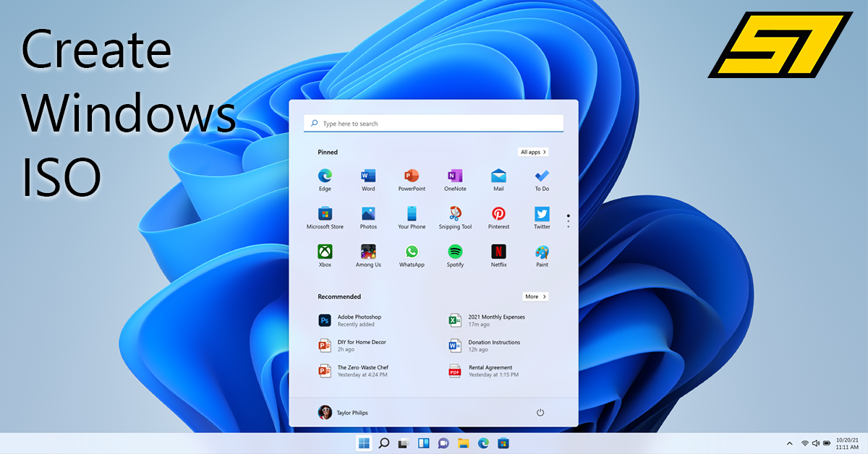Open Paint from pinned apps
Screen dimensions: 868x454
point(541,252)
